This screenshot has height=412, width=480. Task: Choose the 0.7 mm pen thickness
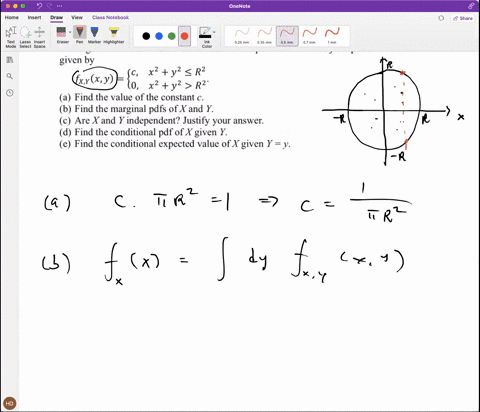click(309, 36)
